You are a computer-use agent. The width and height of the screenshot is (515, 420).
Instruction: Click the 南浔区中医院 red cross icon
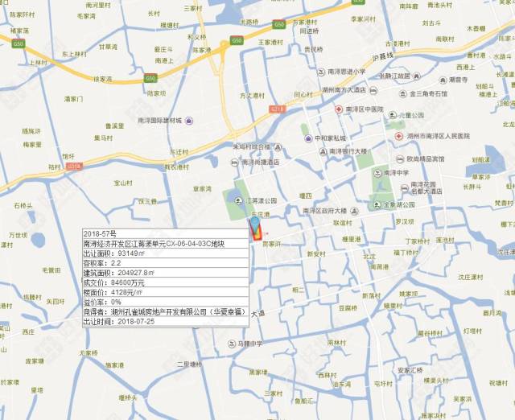pyautogui.click(x=339, y=109)
